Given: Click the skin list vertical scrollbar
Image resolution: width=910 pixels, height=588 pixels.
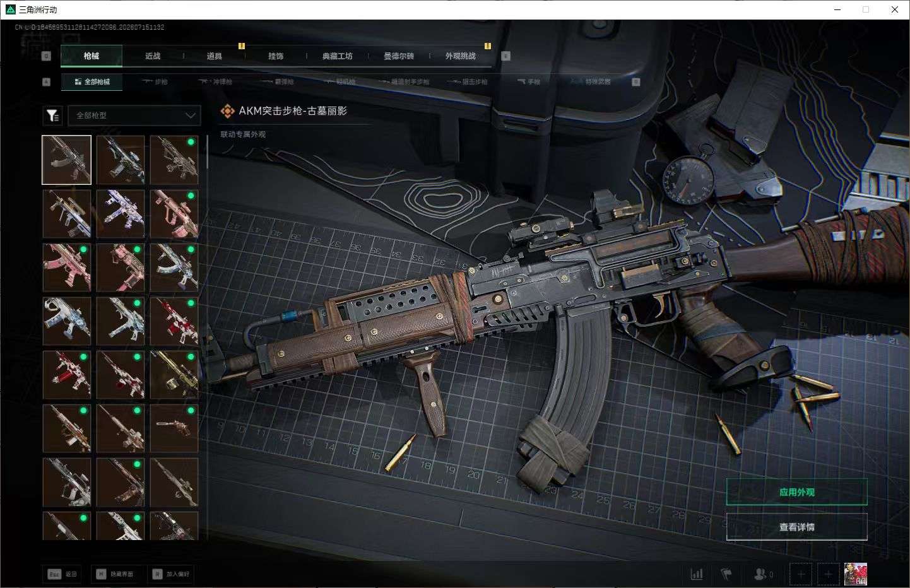Looking at the screenshot, I should tap(207, 151).
